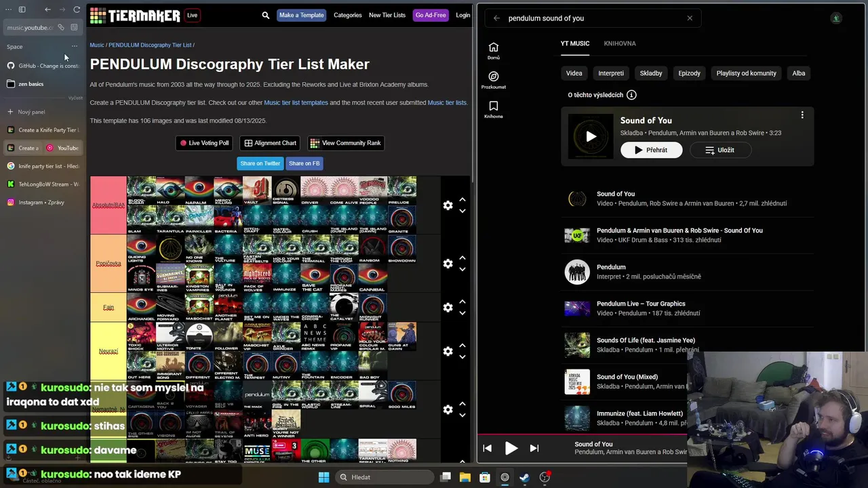
Task: Select the YouTube split tab
Action: 62,148
